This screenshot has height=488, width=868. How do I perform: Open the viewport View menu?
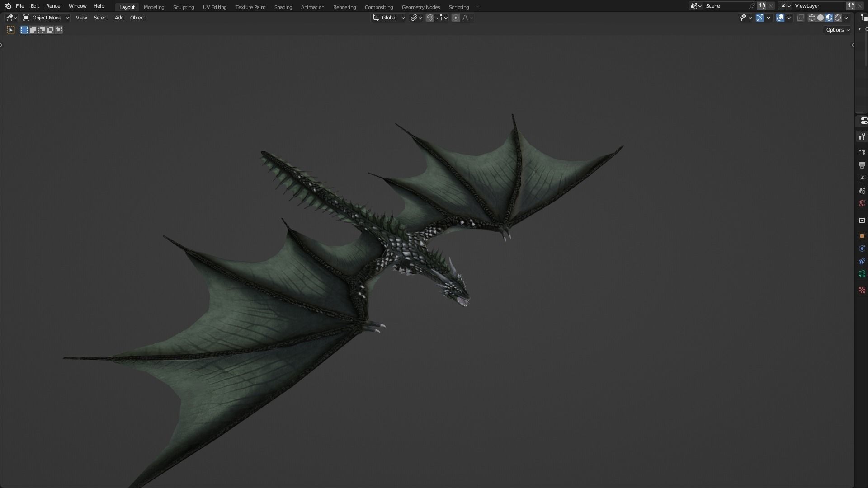tap(81, 18)
